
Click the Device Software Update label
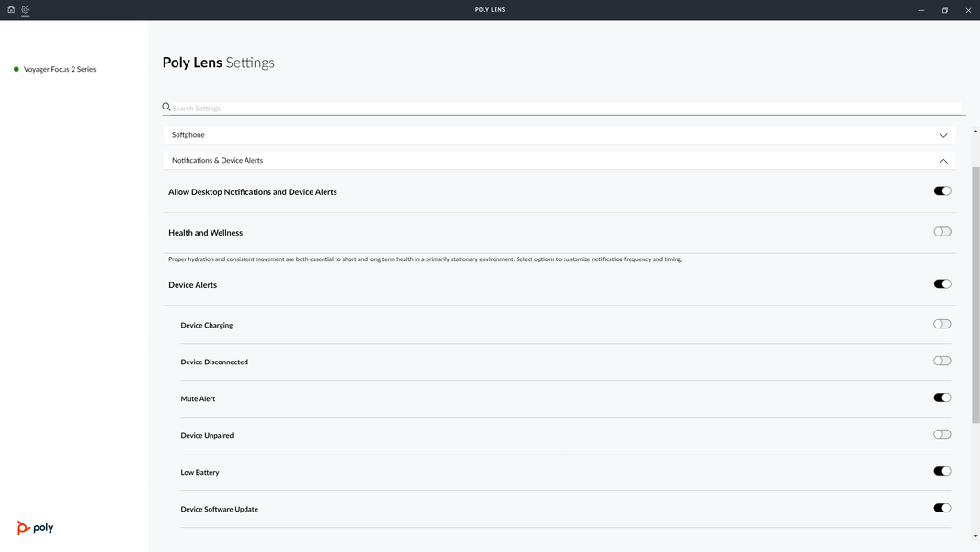point(220,510)
